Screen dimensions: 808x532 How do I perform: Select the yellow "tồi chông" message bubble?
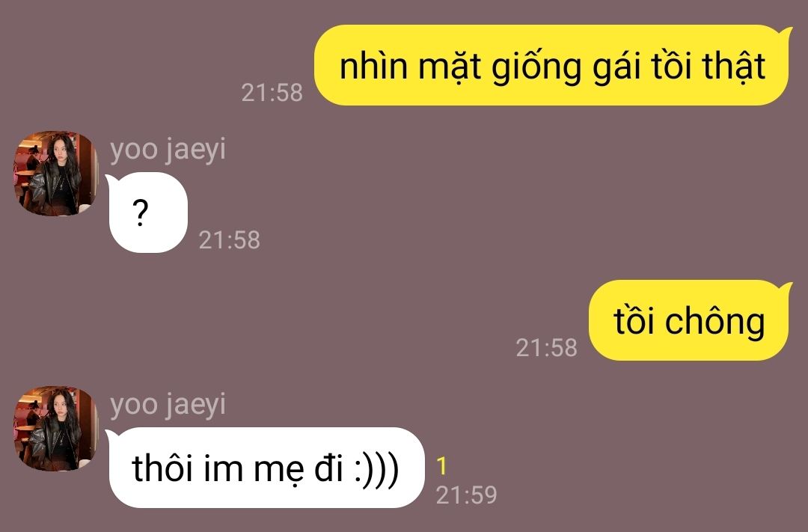[689, 320]
